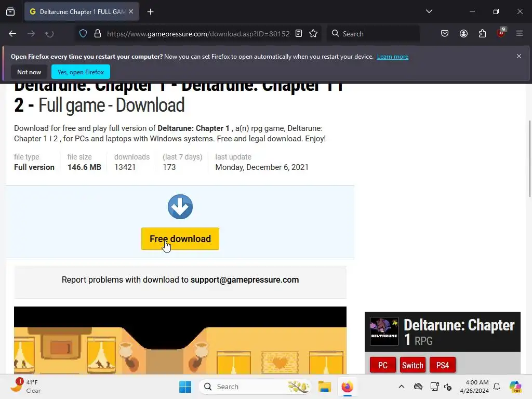The height and width of the screenshot is (399, 532).
Task: Click the yellow Free download button
Action: point(180,239)
